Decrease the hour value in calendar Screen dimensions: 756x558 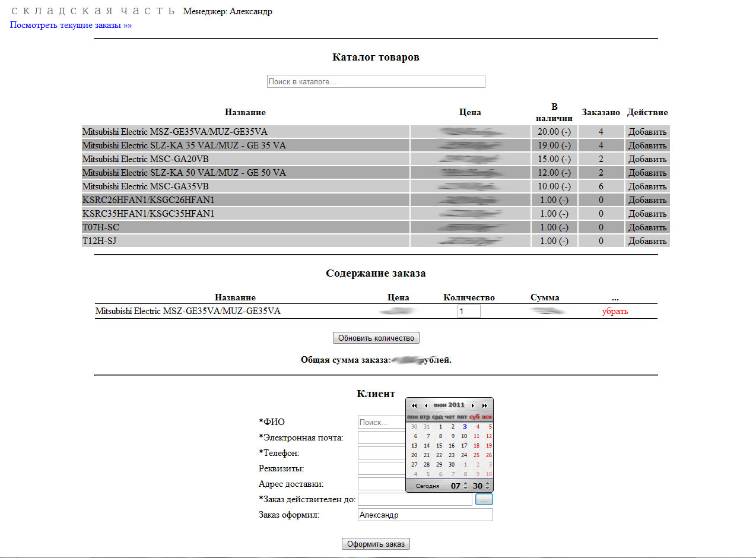pos(465,489)
